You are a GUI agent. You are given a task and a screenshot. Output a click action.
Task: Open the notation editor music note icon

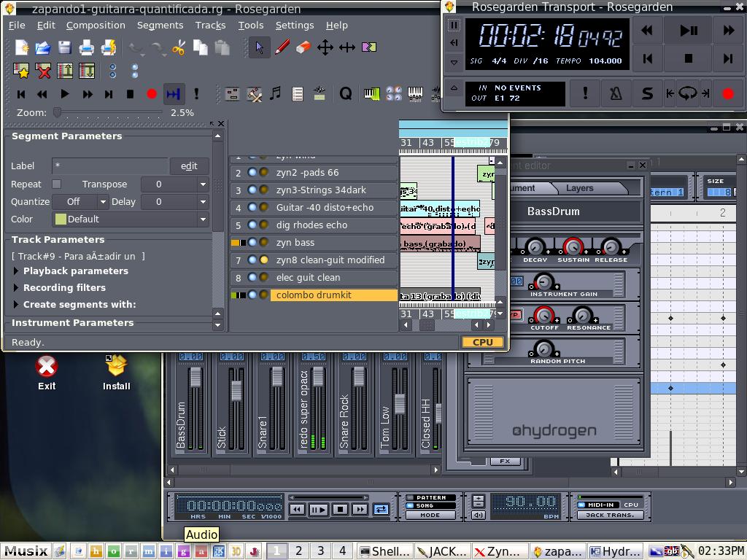(x=275, y=93)
